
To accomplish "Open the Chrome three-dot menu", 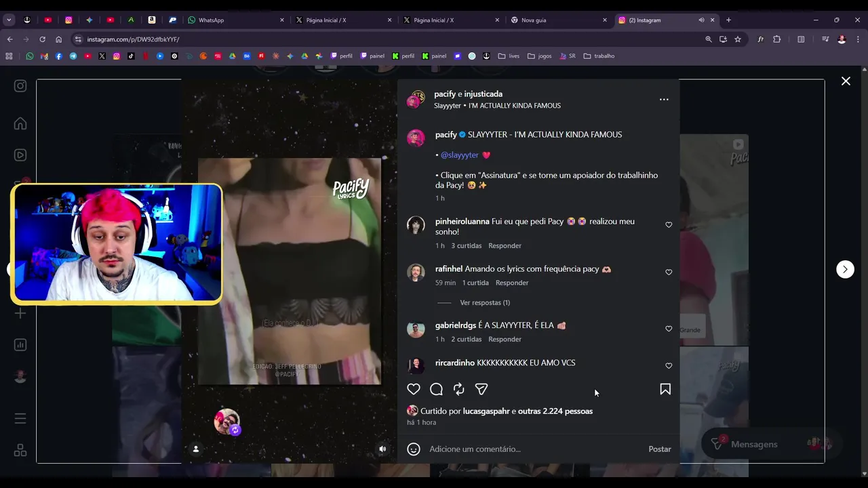I will pyautogui.click(x=859, y=39).
